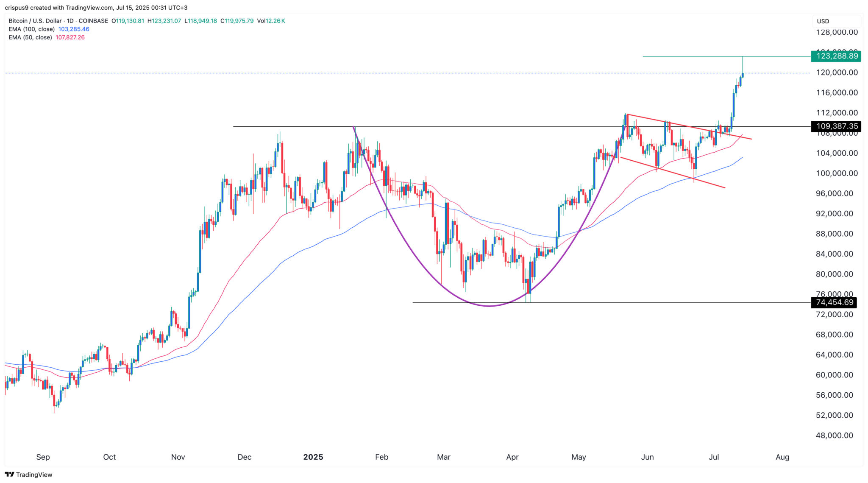
Task: Select the lower red channel trendline
Action: (x=672, y=173)
